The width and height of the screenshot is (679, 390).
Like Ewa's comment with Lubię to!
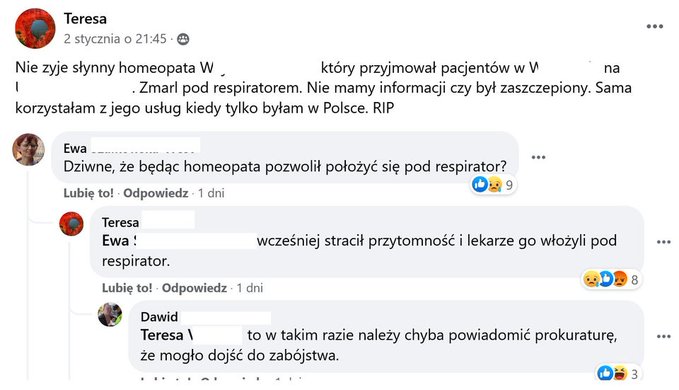(88, 193)
